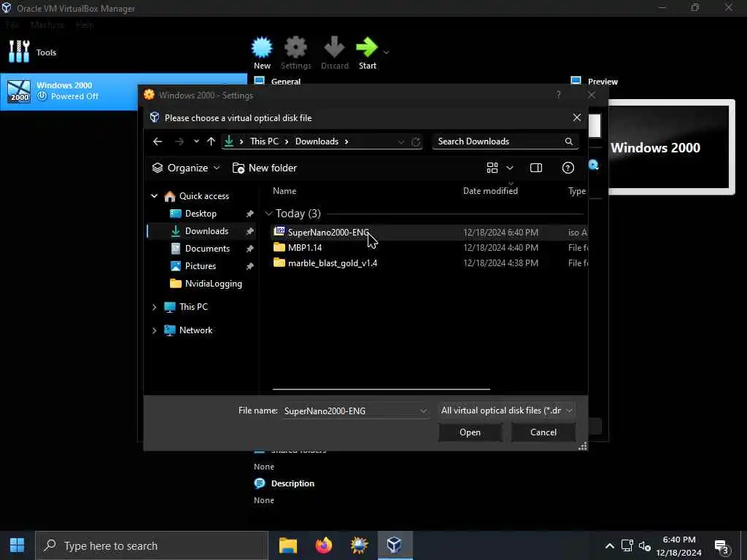This screenshot has height=560, width=747.
Task: Sort by Date modified column header
Action: tap(490, 191)
